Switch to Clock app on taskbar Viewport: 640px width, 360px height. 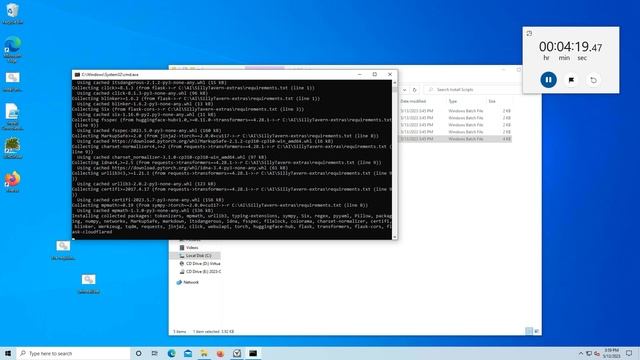point(237,353)
